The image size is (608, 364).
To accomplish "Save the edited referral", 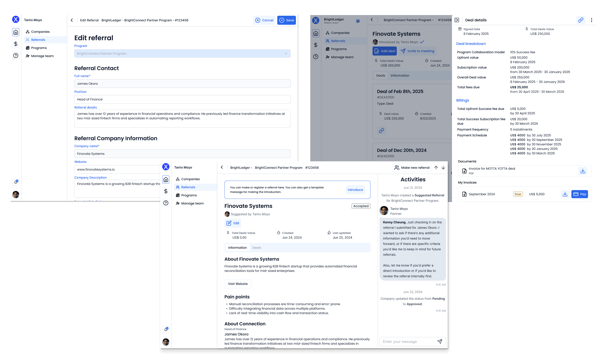I will point(286,20).
